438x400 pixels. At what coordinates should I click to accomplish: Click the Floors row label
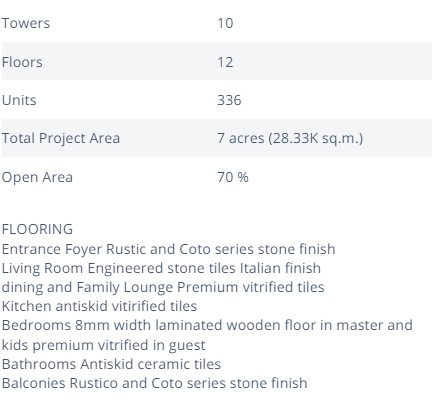click(22, 62)
